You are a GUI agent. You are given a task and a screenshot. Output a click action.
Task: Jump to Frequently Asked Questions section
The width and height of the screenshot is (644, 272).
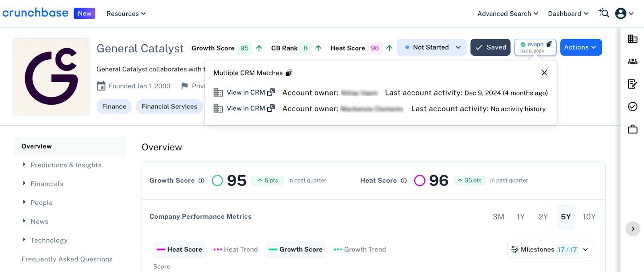coord(67,259)
